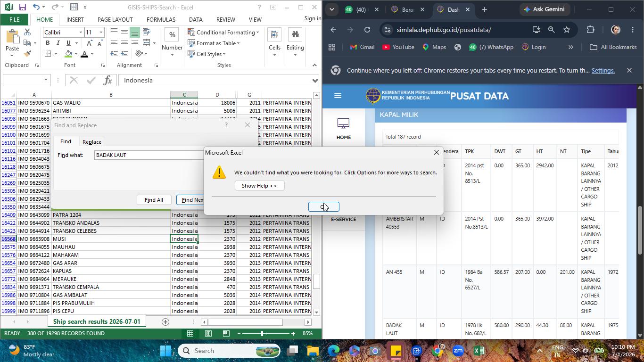
Task: Toggle Underline formatting in Excel
Action: click(x=67, y=43)
